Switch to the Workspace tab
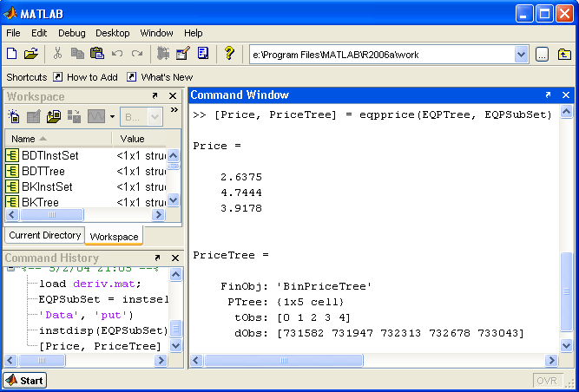This screenshot has height=392, width=579. tap(114, 237)
